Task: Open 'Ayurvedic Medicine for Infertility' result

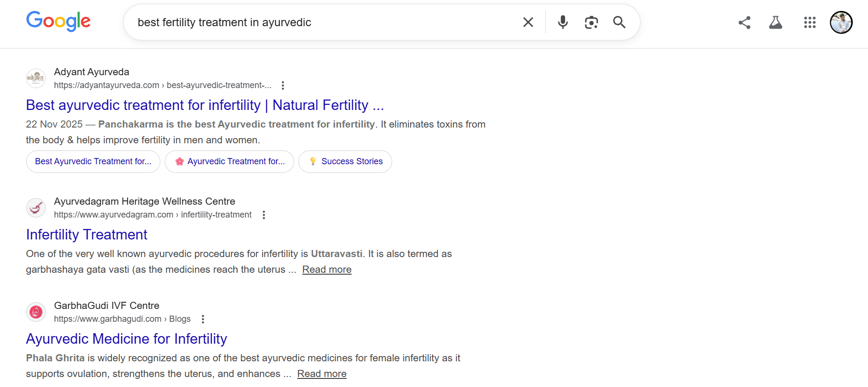Action: click(x=127, y=339)
